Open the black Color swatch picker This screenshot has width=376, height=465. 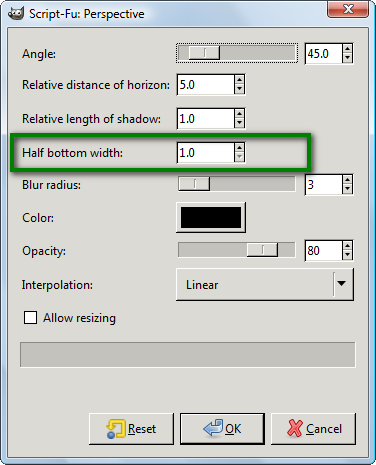click(211, 218)
